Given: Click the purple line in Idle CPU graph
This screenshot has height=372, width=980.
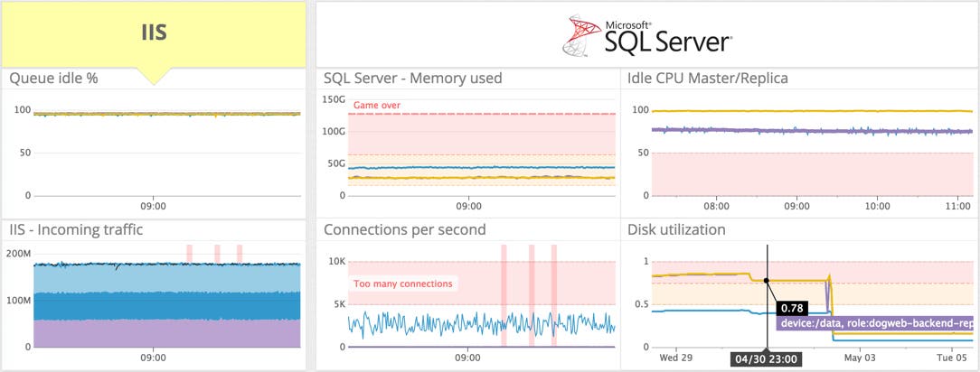Looking at the screenshot, I should pos(796,131).
